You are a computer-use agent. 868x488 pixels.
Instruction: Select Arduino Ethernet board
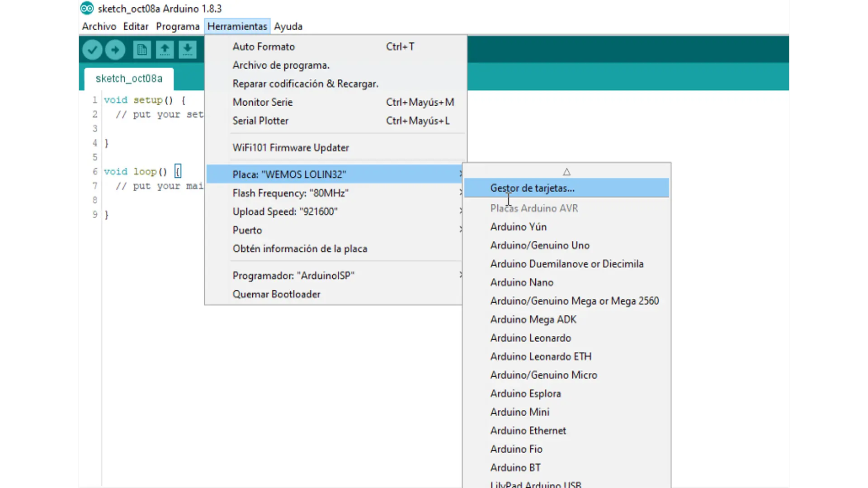(566, 431)
